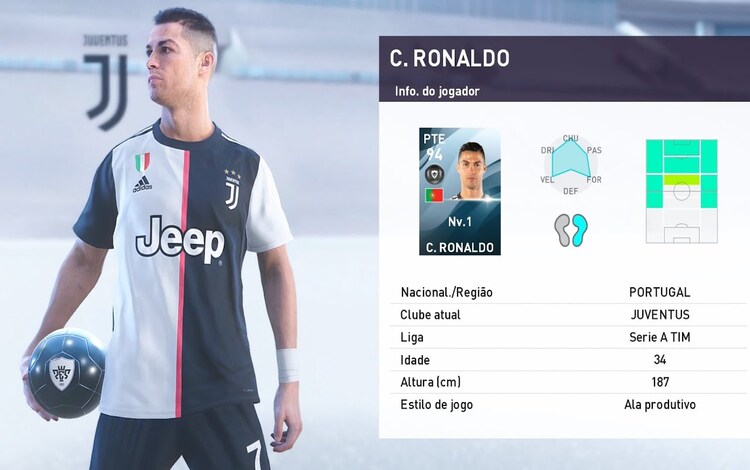750x470 pixels.
Task: Click the black ball badge on the card
Action: (x=434, y=174)
